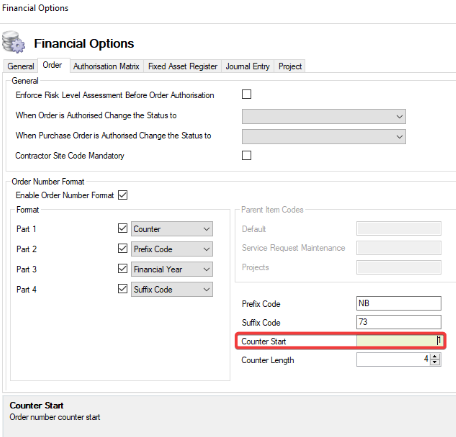
Task: Untick the Part 3 checkbox
Action: (x=123, y=269)
